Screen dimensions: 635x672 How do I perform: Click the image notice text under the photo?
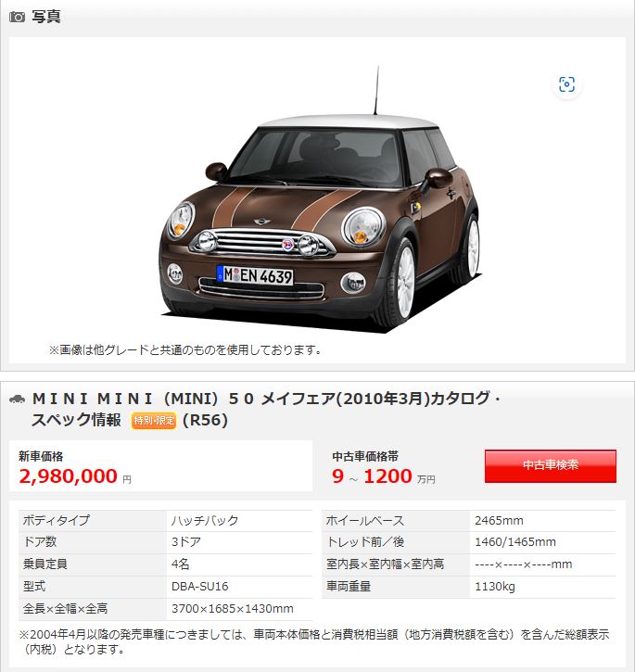(x=184, y=349)
